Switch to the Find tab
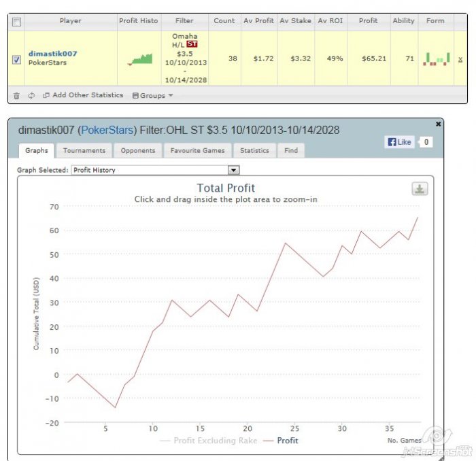476x461 pixels. pyautogui.click(x=291, y=150)
